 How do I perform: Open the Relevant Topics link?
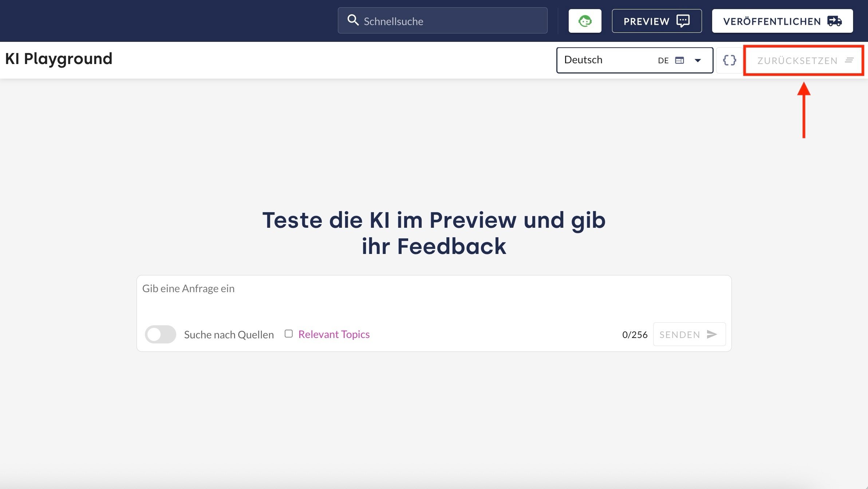[x=334, y=334]
